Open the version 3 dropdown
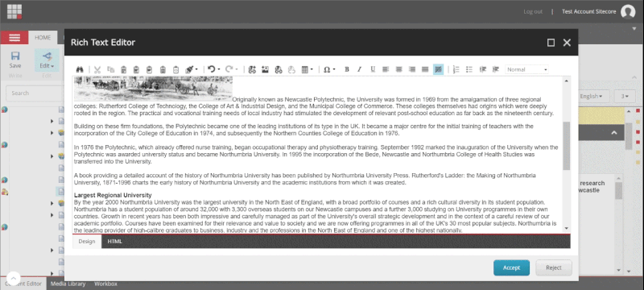Screen dimensions: 644x290 625,96
